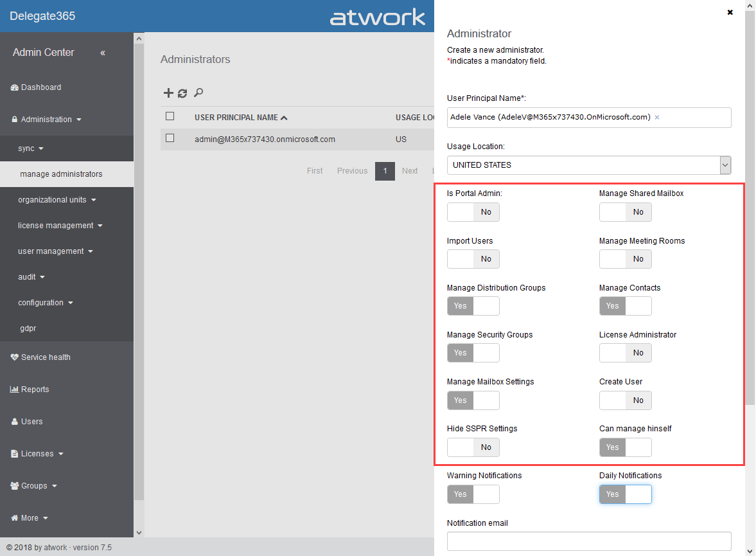Screen dimensions: 756x556
Task: Enable License Administrator switch
Action: 626,352
